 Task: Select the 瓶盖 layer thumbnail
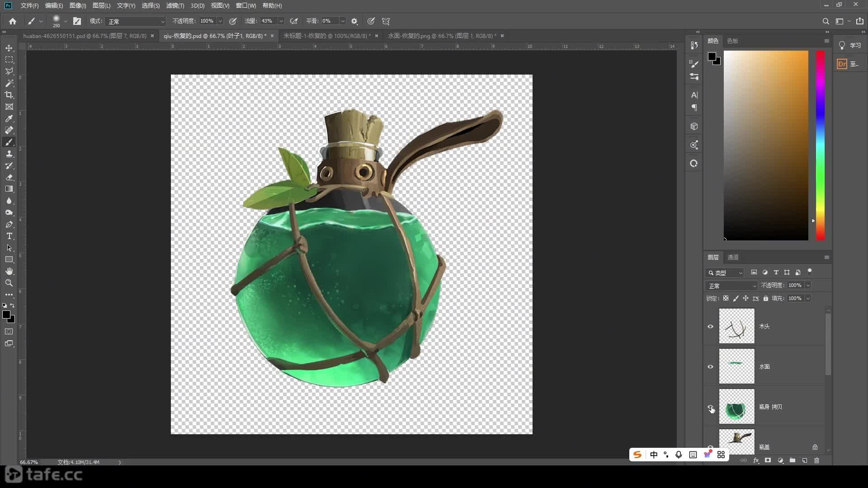click(x=736, y=442)
